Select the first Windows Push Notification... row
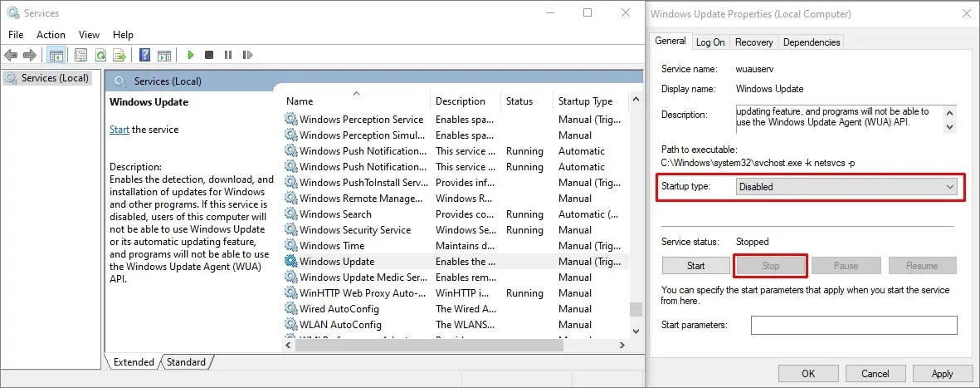Image resolution: width=980 pixels, height=388 pixels. point(456,151)
